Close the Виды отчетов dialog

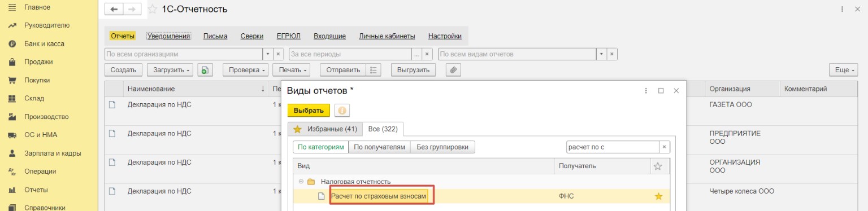click(x=676, y=90)
